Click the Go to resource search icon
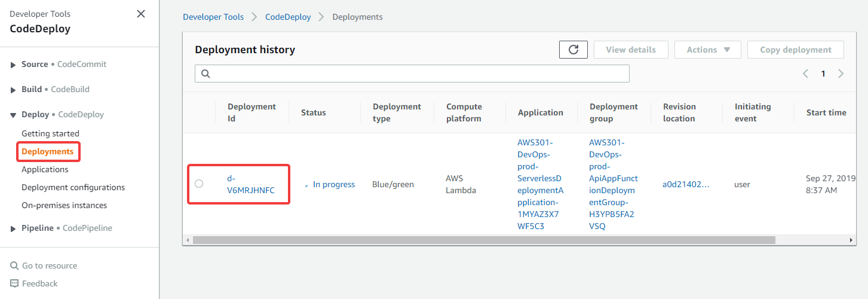 pyautogui.click(x=14, y=266)
